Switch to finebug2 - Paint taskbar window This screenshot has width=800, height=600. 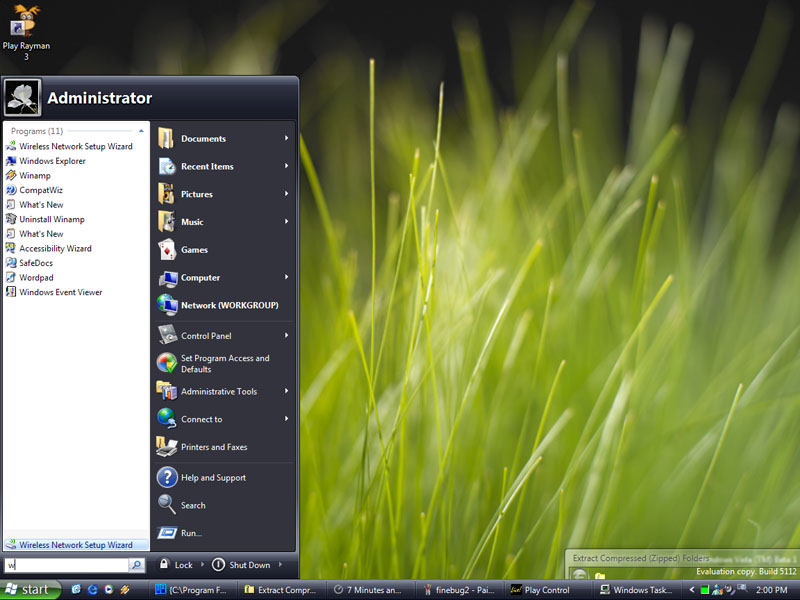[459, 590]
